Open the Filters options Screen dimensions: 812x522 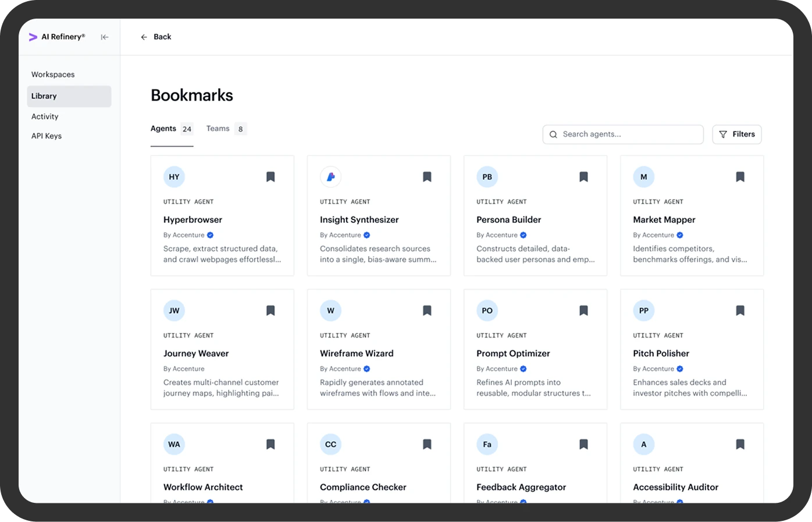(736, 134)
